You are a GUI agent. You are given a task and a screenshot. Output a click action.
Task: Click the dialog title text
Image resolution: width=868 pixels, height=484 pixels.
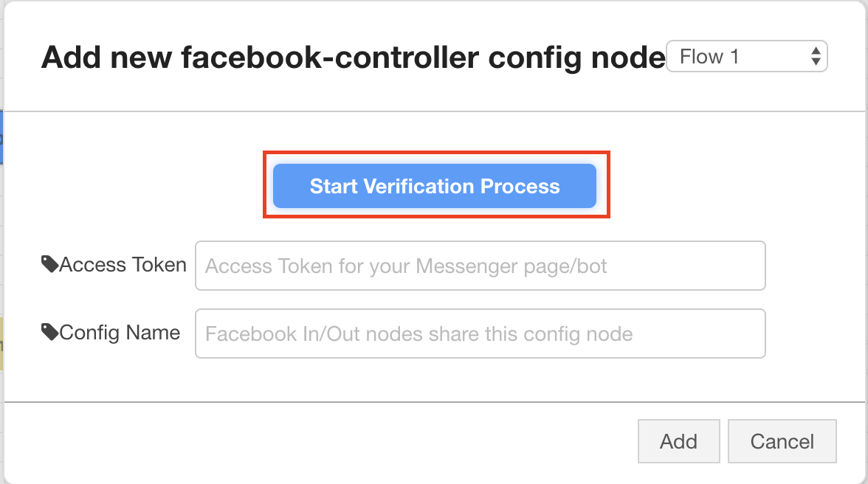tap(353, 56)
